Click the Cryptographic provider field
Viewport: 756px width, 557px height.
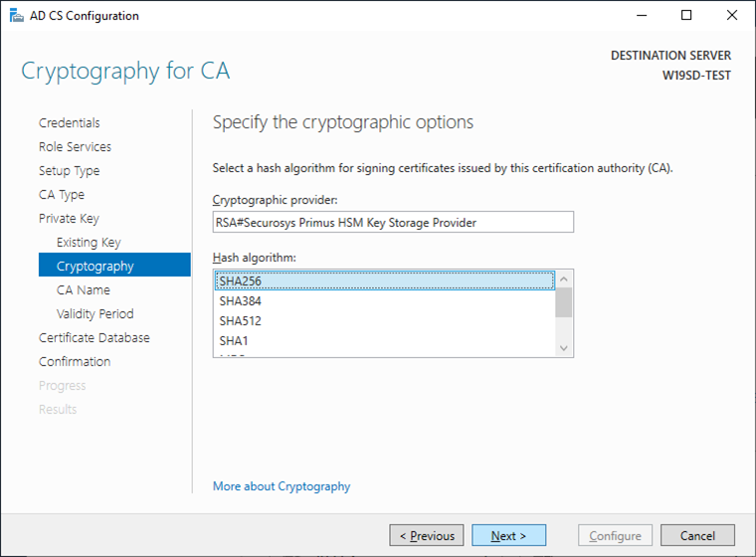click(x=393, y=222)
